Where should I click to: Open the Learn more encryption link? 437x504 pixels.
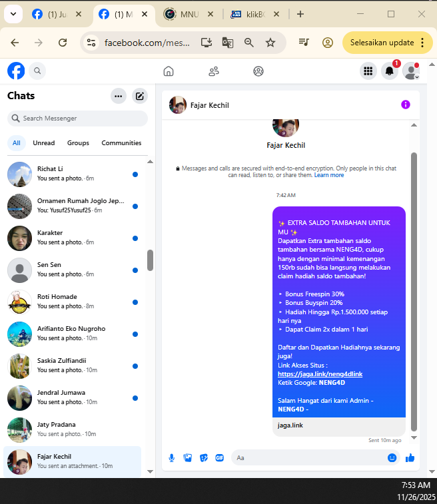point(329,175)
